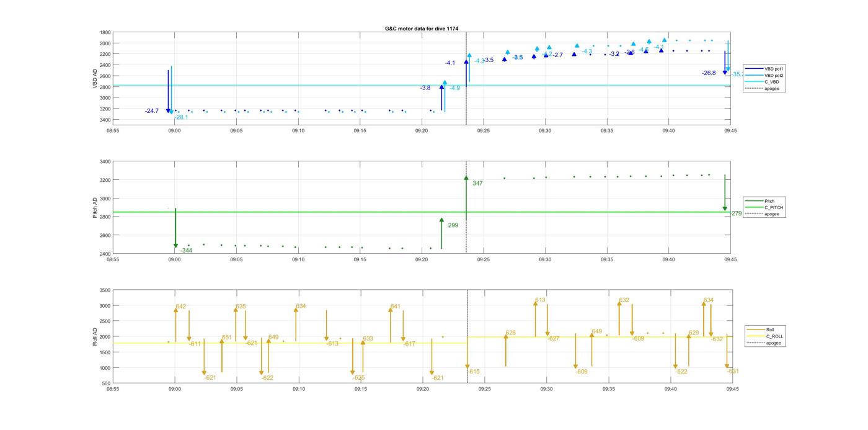The height and width of the screenshot is (430, 868).
Task: Click the "-4.9" VBD data label
Action: pyautogui.click(x=455, y=88)
